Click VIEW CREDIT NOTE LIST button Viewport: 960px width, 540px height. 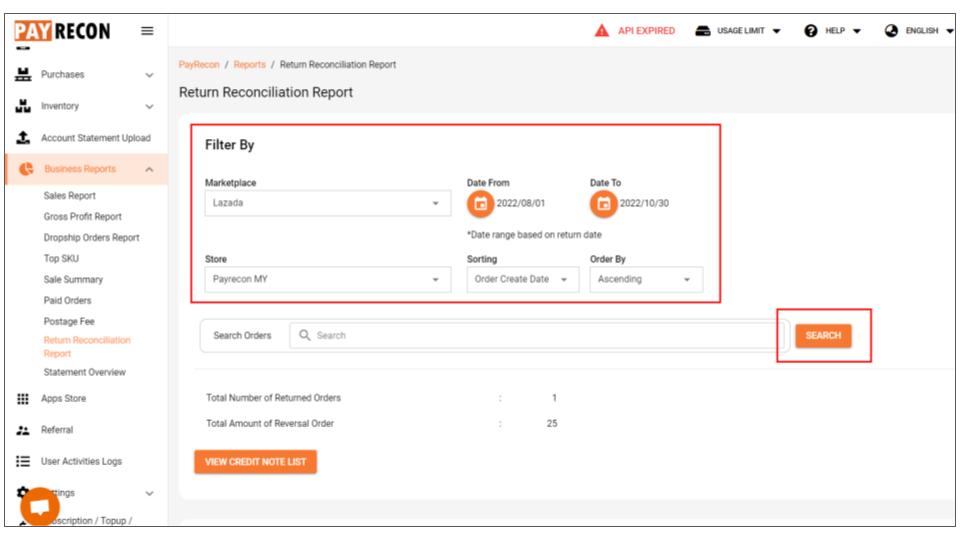(x=255, y=462)
